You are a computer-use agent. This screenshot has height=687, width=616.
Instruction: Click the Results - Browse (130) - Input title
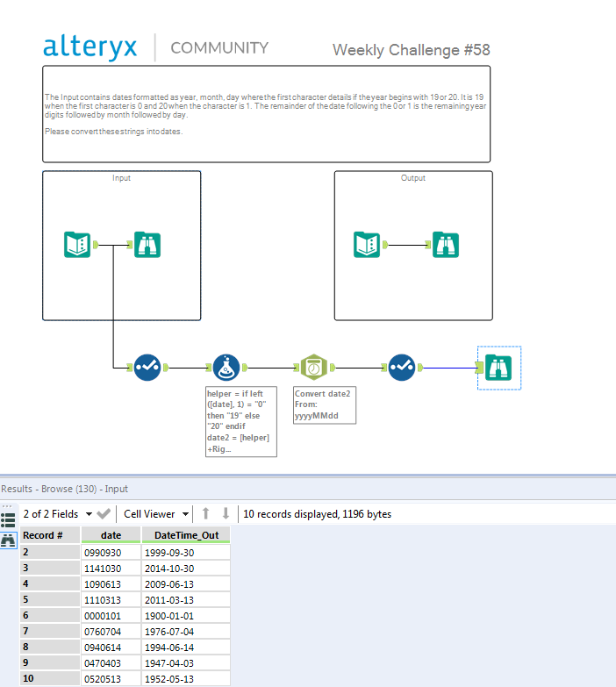point(64,489)
